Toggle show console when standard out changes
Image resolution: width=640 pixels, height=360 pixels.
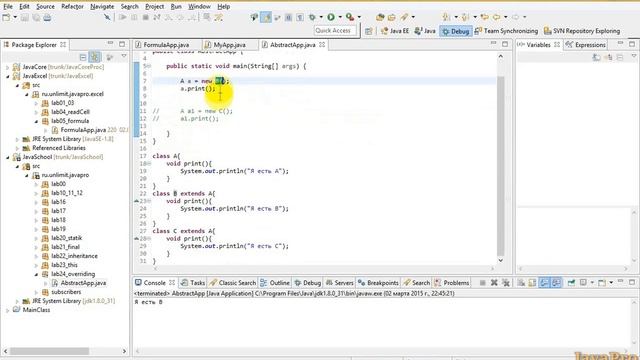[544, 282]
